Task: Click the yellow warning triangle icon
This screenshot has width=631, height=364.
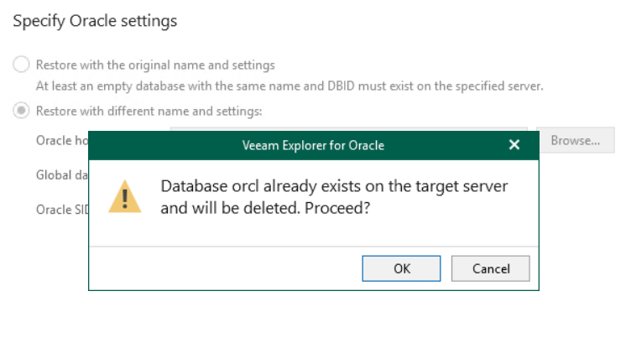Action: tap(125, 196)
